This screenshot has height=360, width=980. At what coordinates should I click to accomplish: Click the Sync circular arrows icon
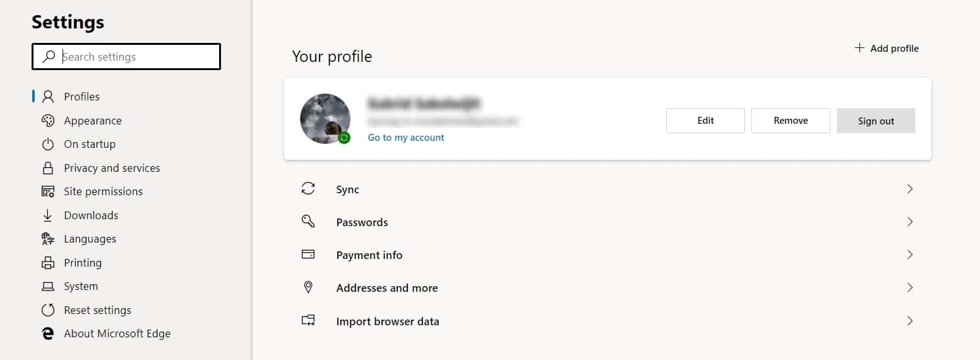(308, 189)
